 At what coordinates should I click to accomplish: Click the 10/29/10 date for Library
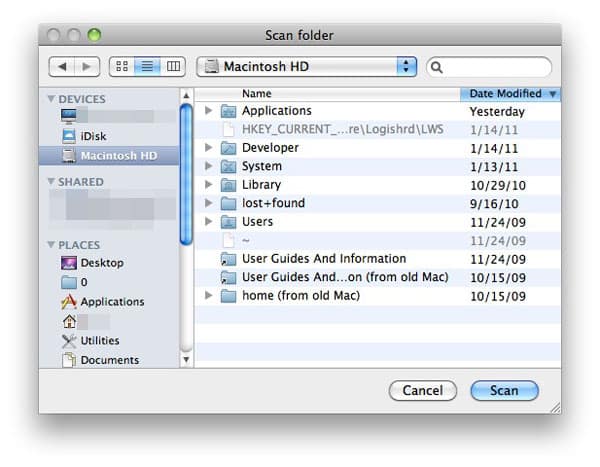click(497, 185)
